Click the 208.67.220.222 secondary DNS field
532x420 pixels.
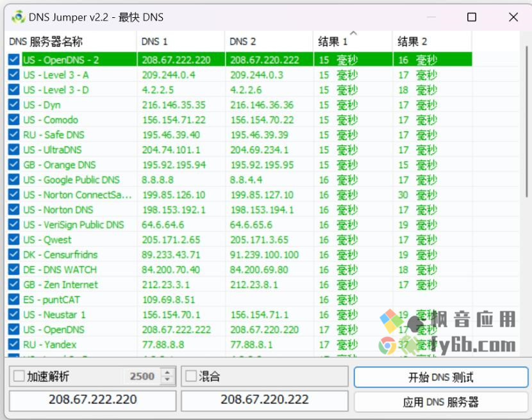tap(265, 401)
